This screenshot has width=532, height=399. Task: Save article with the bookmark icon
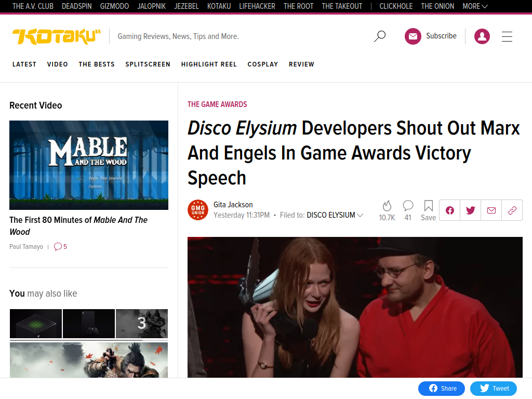pos(429,206)
